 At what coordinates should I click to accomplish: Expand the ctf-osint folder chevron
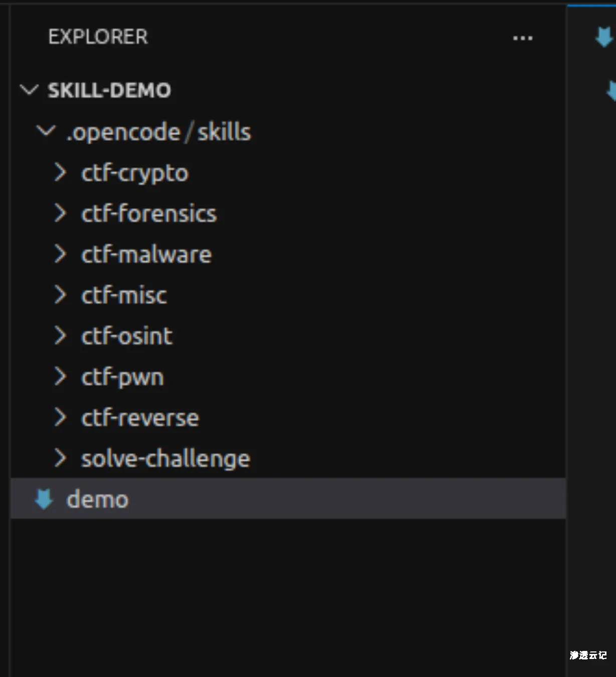tap(60, 336)
